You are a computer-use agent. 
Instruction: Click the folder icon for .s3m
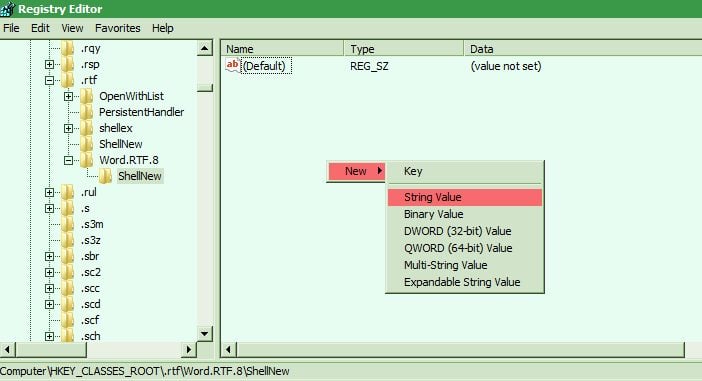coord(68,224)
